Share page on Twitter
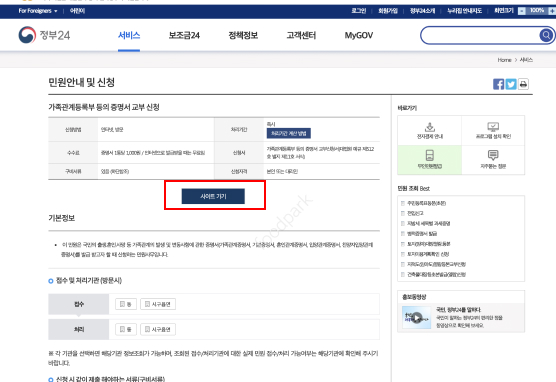The image size is (556, 382). (x=511, y=84)
